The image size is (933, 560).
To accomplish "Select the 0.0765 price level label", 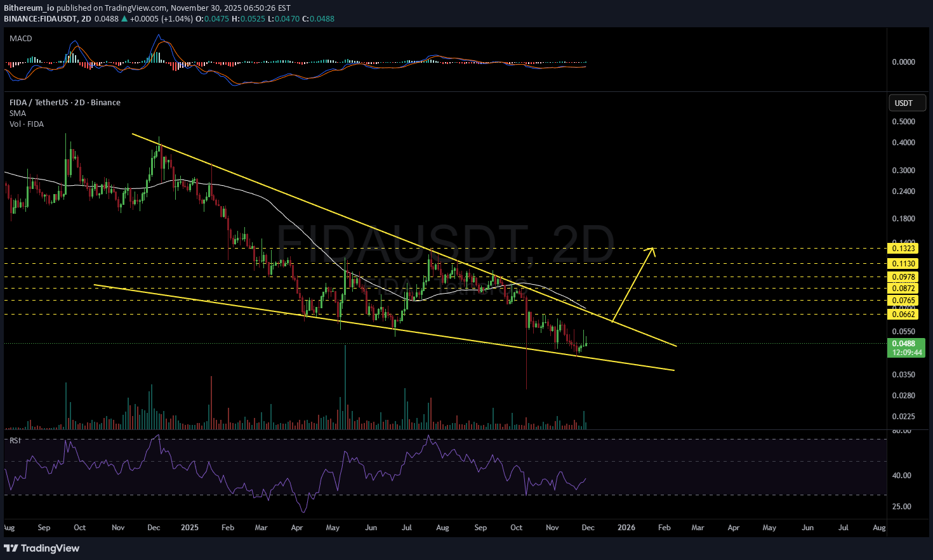I will pyautogui.click(x=903, y=301).
